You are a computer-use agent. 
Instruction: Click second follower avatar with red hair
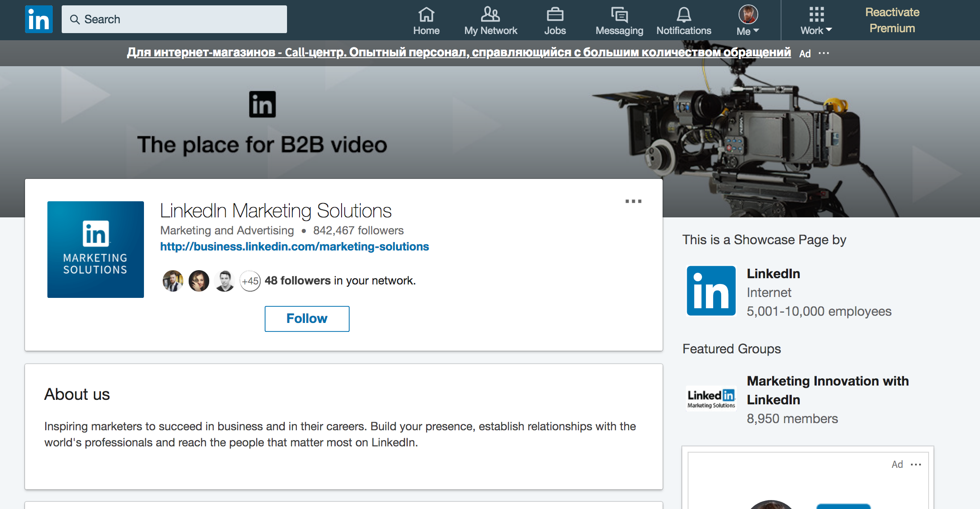pos(199,281)
